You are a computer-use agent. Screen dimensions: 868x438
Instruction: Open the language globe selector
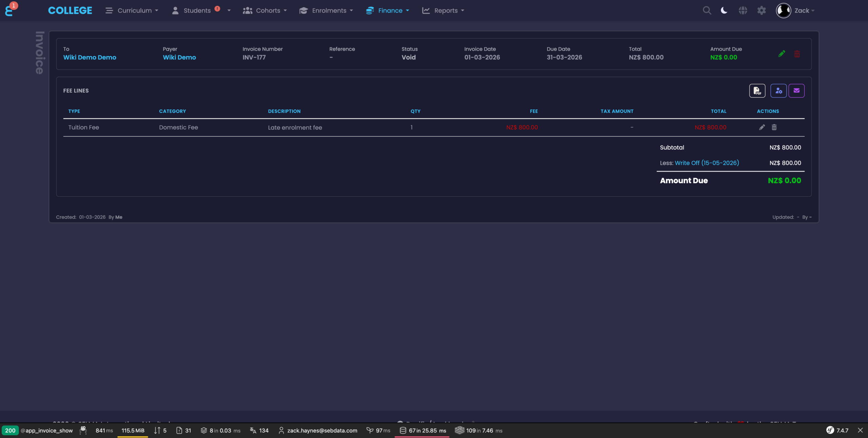coord(743,11)
